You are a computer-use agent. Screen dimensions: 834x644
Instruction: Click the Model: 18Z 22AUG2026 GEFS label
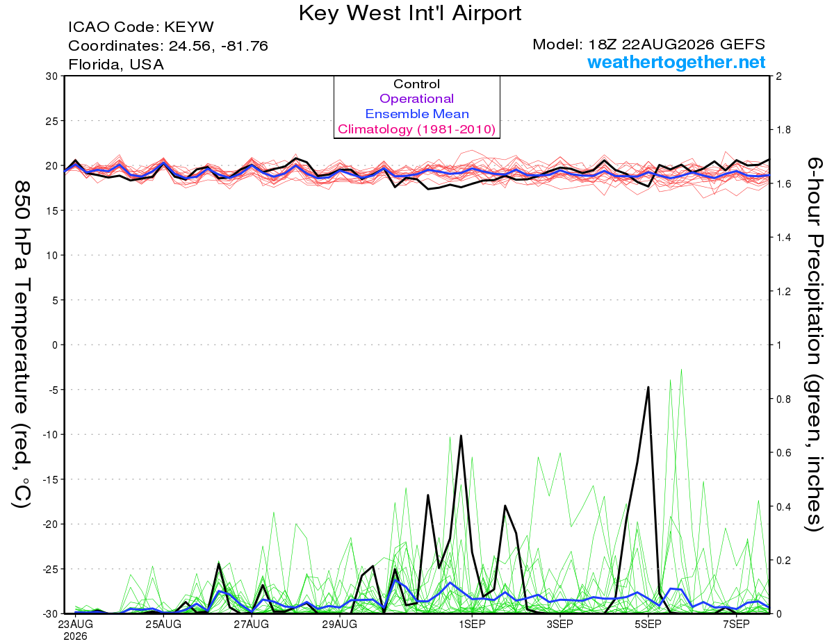tap(649, 44)
